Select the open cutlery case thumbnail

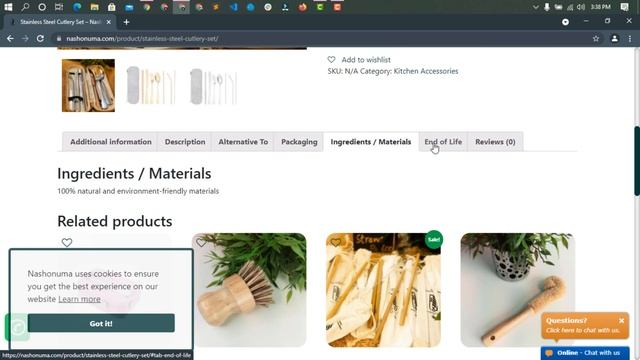(88, 85)
